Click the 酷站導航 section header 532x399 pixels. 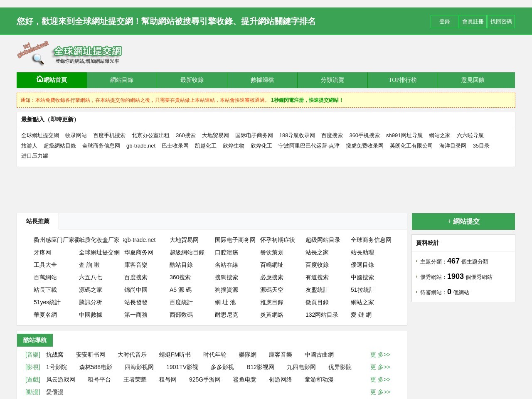(x=34, y=340)
